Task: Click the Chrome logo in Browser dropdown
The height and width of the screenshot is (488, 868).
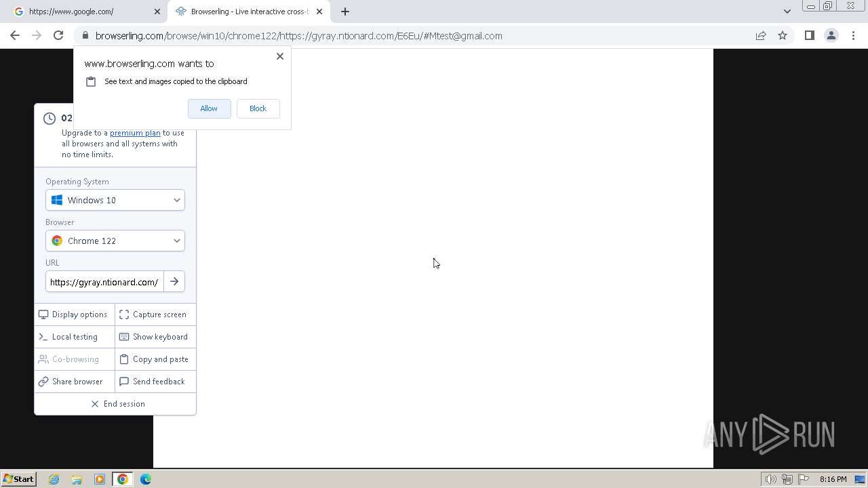Action: point(57,241)
